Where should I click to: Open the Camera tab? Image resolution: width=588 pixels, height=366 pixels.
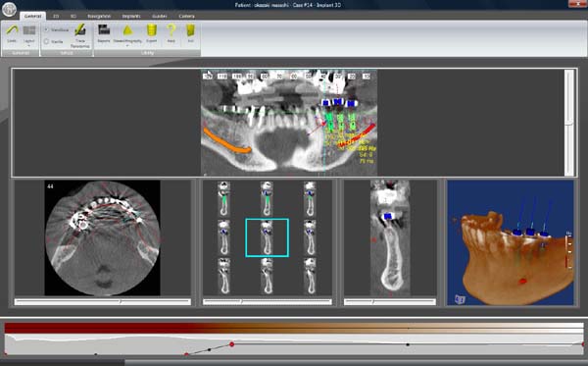[x=186, y=16]
